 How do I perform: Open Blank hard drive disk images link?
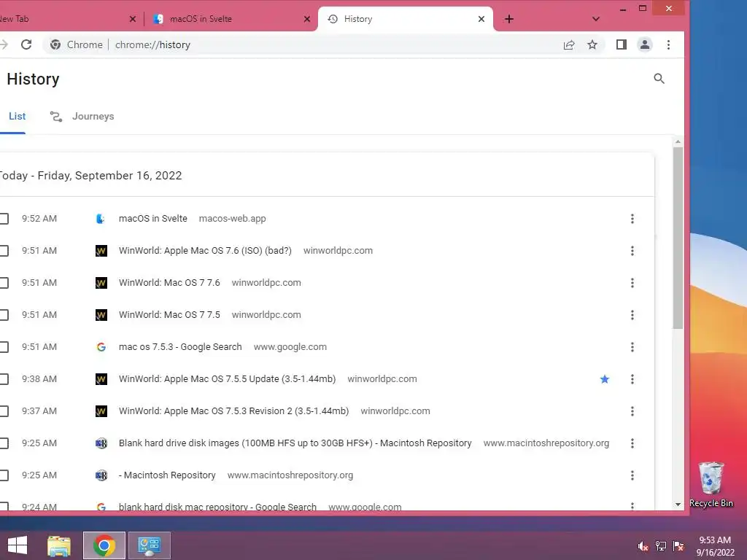coord(295,443)
